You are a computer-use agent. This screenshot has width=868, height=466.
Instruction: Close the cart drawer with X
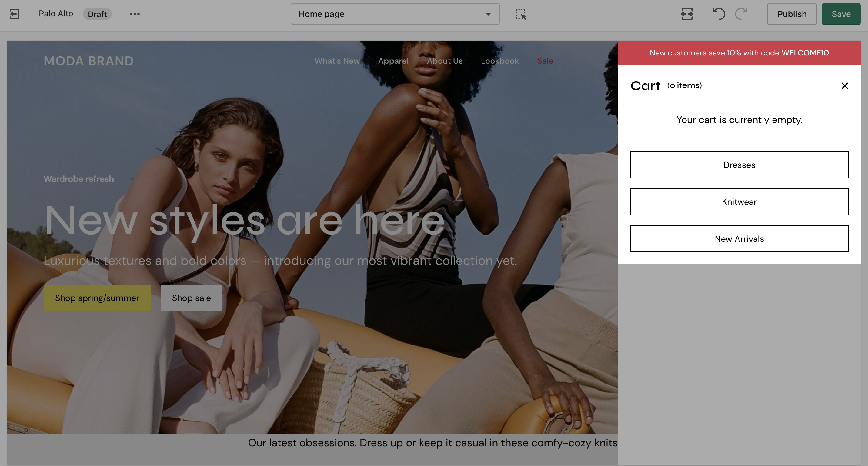coord(844,85)
